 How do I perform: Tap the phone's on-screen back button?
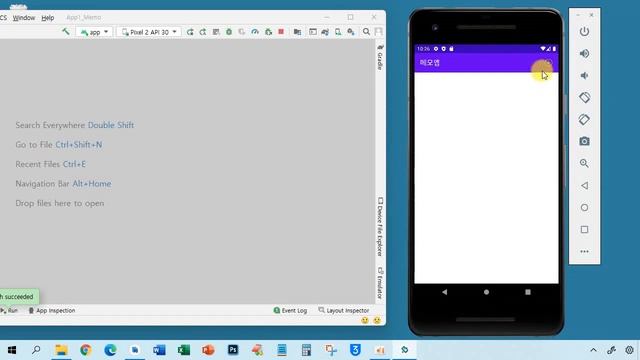444,292
